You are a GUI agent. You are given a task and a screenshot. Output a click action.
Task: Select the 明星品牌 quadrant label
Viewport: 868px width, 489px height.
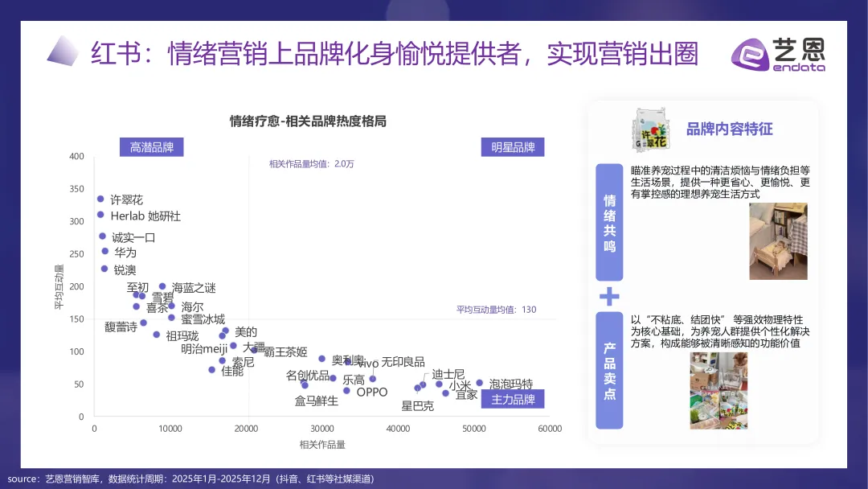pos(513,147)
